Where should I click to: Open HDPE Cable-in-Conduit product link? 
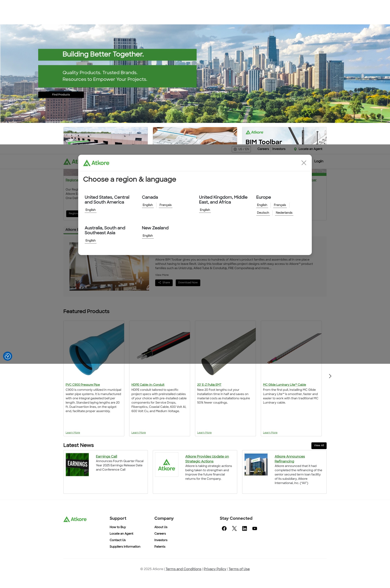pyautogui.click(x=148, y=385)
